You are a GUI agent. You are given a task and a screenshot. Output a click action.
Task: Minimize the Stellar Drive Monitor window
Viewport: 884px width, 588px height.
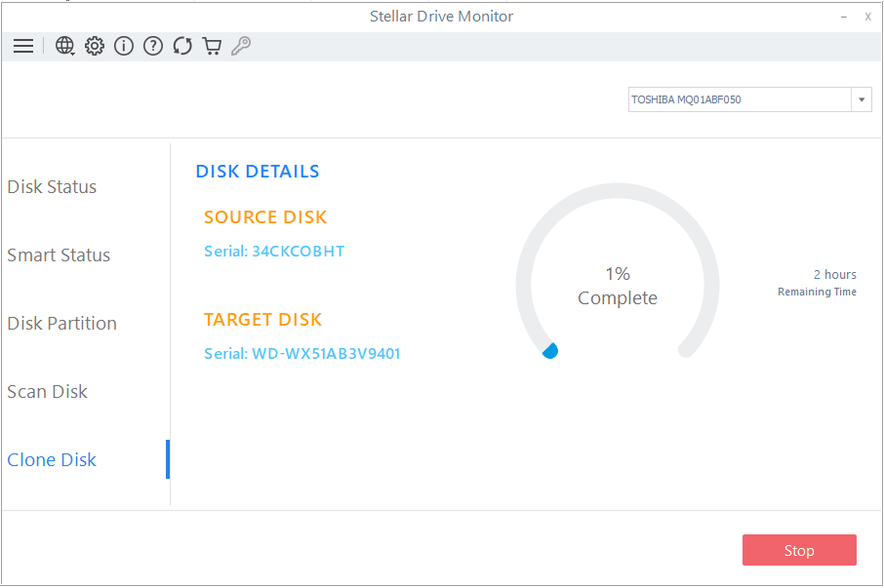pos(843,17)
